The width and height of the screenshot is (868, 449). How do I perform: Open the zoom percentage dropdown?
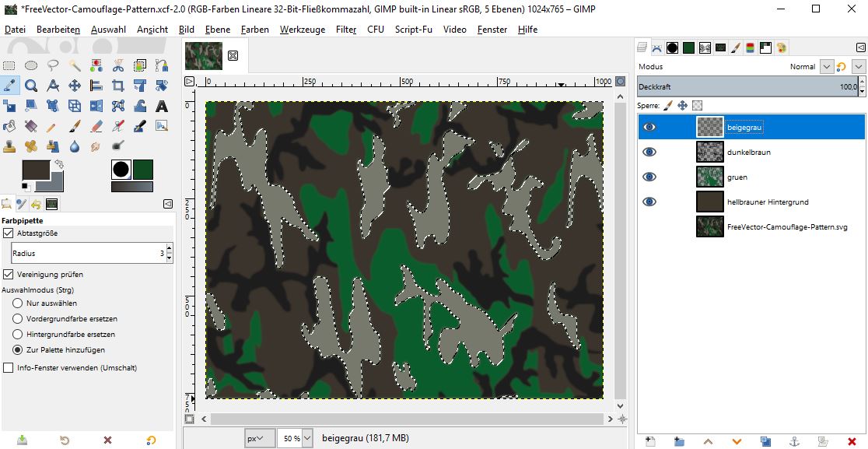(306, 438)
